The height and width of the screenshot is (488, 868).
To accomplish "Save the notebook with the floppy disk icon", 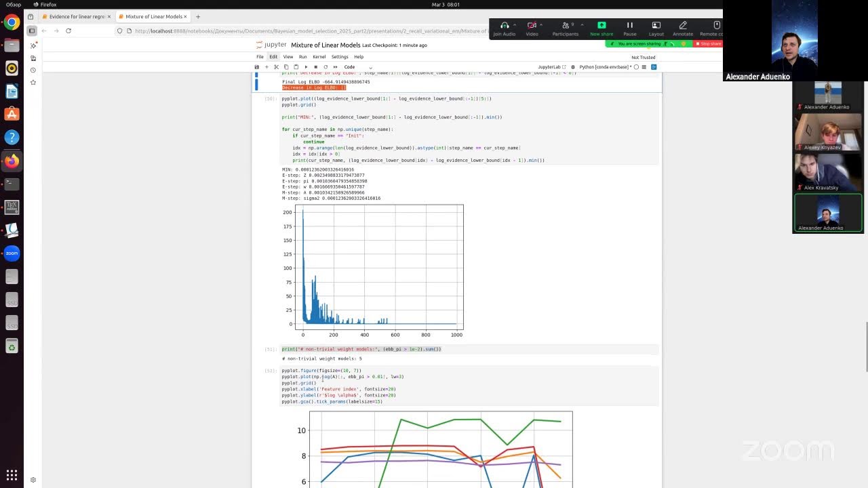I will point(257,67).
